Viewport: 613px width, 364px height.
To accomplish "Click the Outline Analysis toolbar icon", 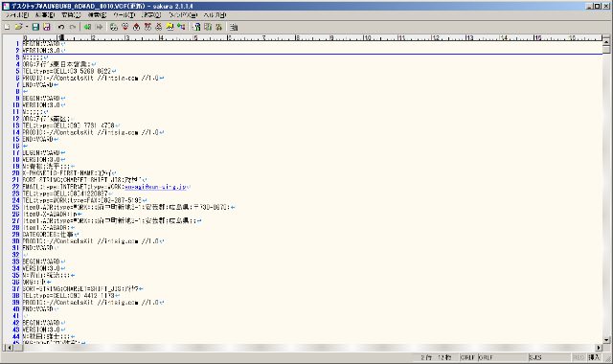I will pyautogui.click(x=181, y=27).
